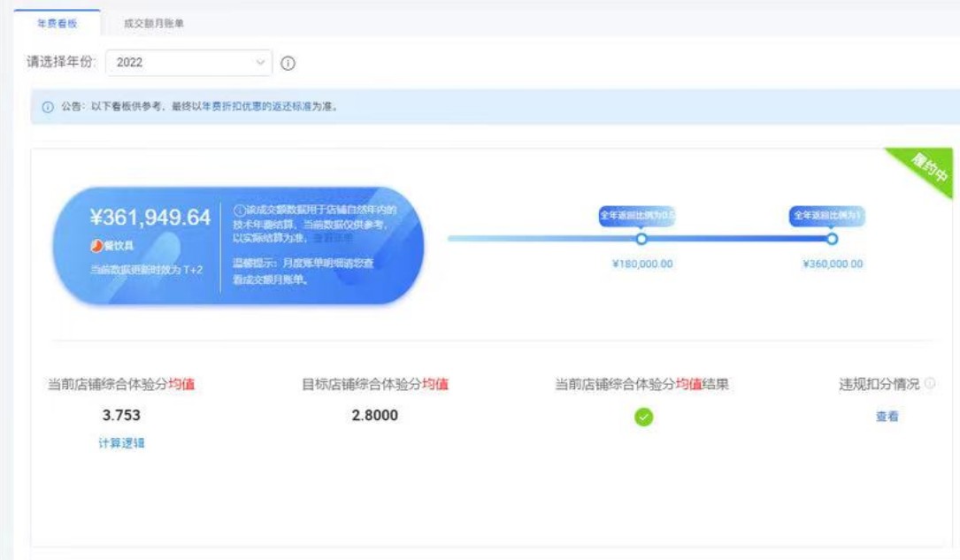The image size is (960, 560).
Task: Click the green checkmark result icon
Action: (643, 417)
